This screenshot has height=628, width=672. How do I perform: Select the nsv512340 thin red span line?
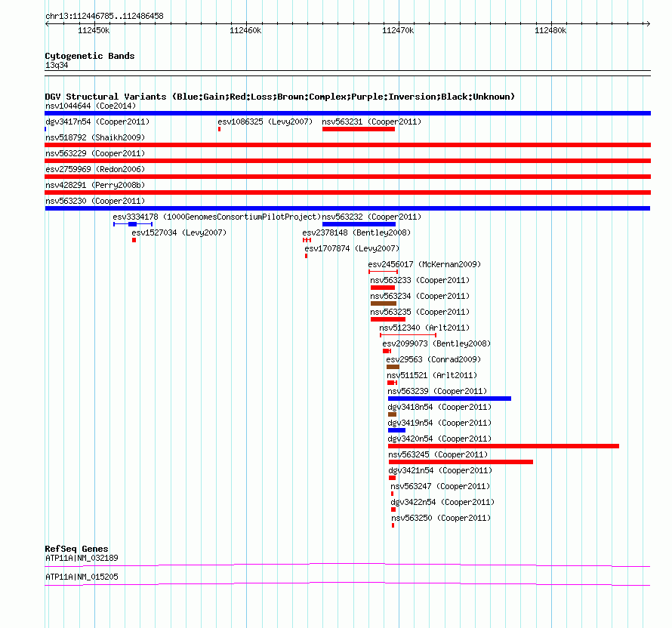(x=408, y=335)
